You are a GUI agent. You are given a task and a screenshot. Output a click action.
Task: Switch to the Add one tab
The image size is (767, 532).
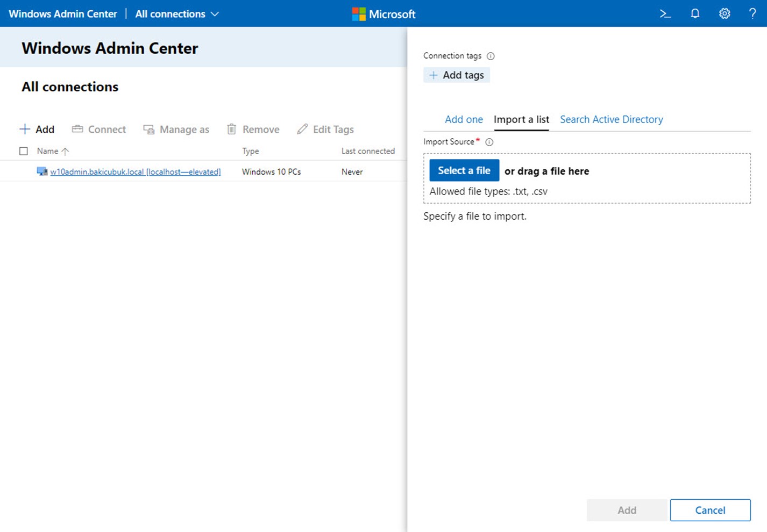point(464,119)
